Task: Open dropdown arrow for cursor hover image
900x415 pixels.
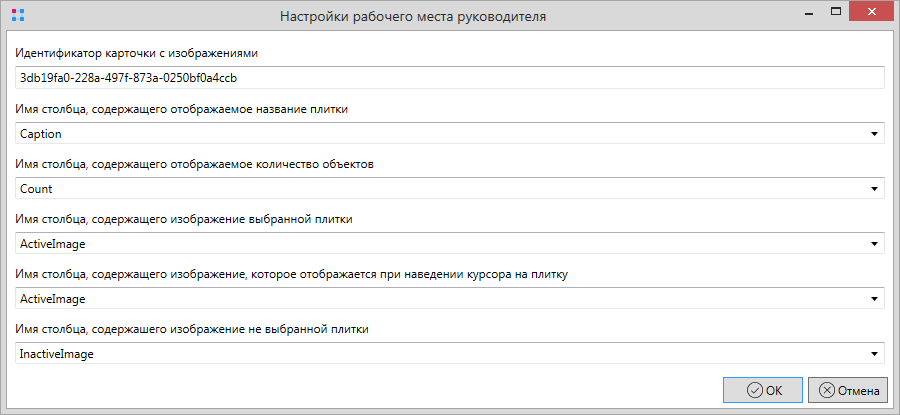Action: click(874, 298)
